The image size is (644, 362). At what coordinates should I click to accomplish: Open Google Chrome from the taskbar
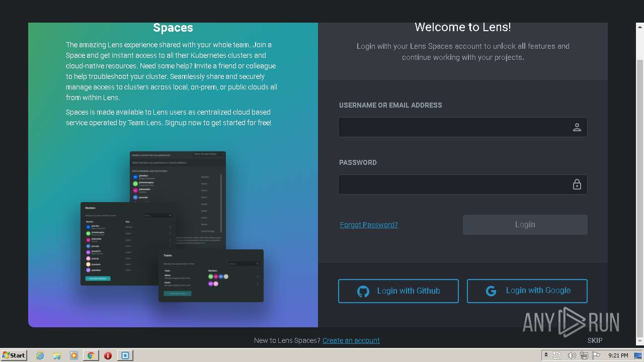pyautogui.click(x=91, y=355)
